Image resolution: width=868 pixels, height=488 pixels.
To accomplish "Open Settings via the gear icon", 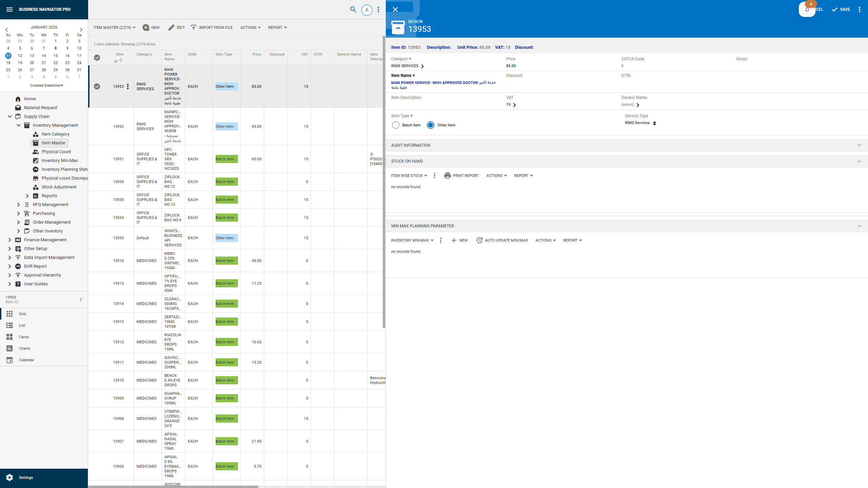I will click(10, 477).
